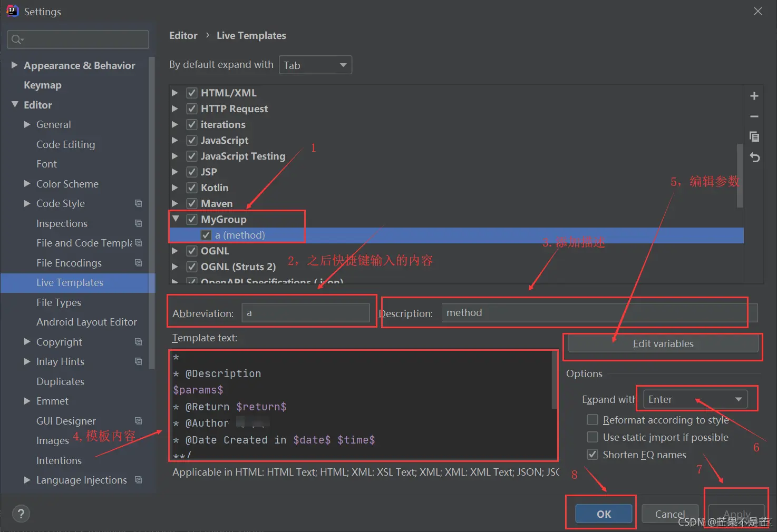Click project-level icon beside File and Code Templates
The height and width of the screenshot is (532, 777).
coord(138,243)
